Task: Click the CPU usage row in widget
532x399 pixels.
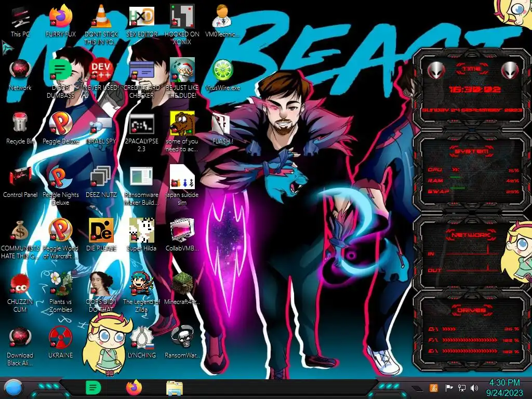Action: click(473, 170)
